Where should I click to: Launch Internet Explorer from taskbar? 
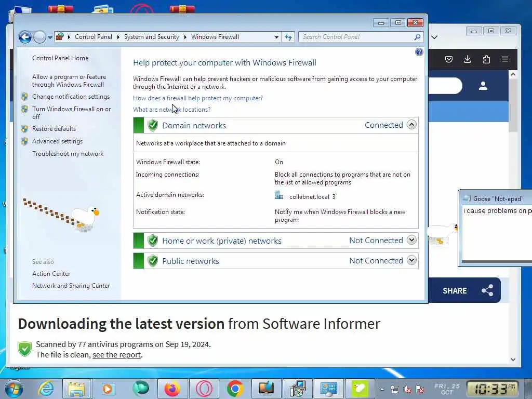pos(46,389)
